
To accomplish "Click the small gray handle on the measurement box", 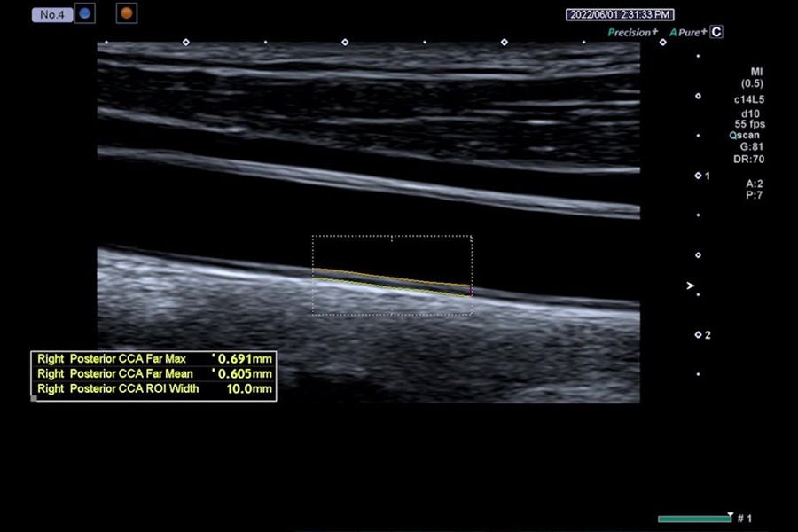I will (x=34, y=398).
